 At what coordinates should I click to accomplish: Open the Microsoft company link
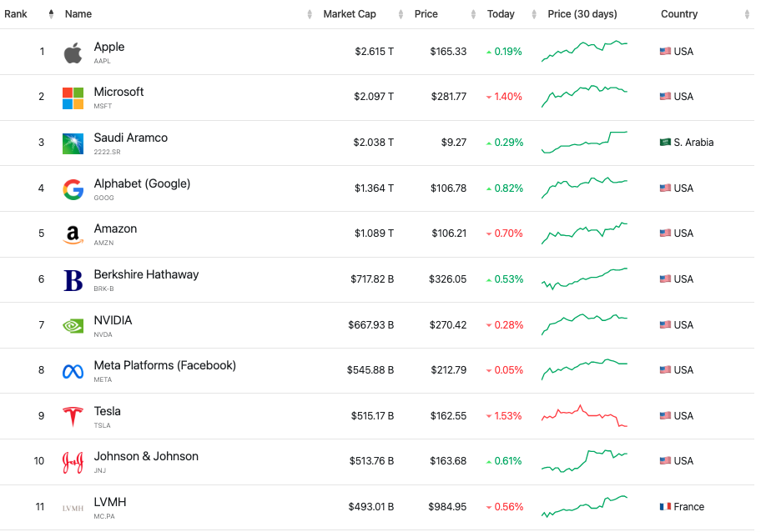click(118, 93)
